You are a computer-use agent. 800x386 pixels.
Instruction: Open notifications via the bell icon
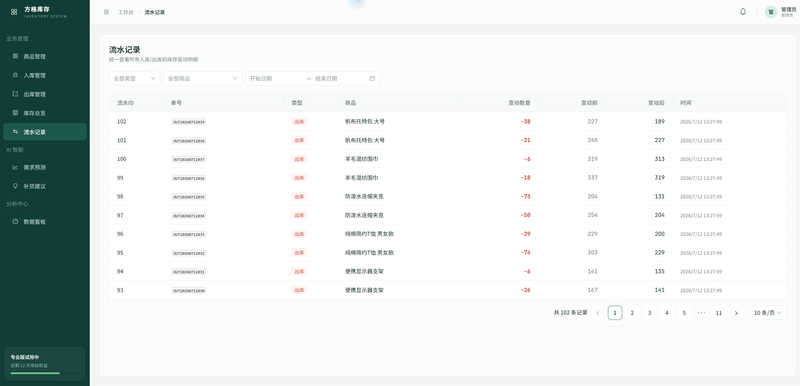pyautogui.click(x=743, y=12)
